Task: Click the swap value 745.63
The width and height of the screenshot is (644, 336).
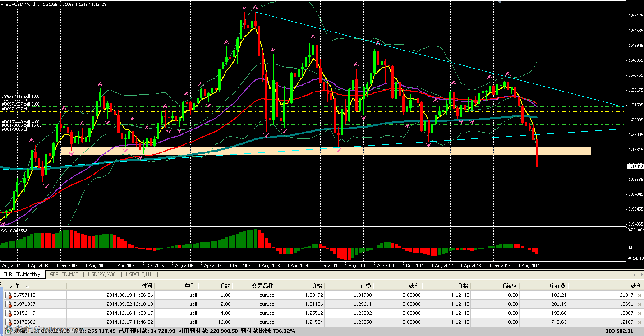Action: tap(559, 322)
